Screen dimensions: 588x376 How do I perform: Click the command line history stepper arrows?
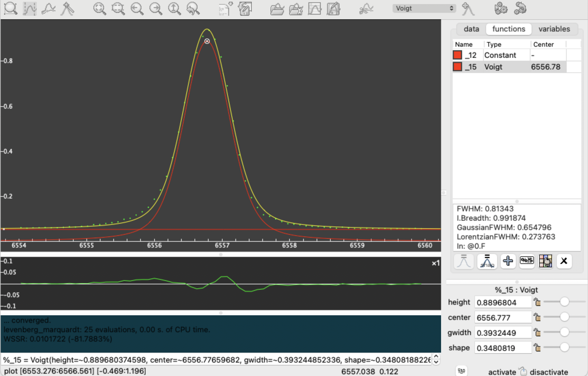436,359
